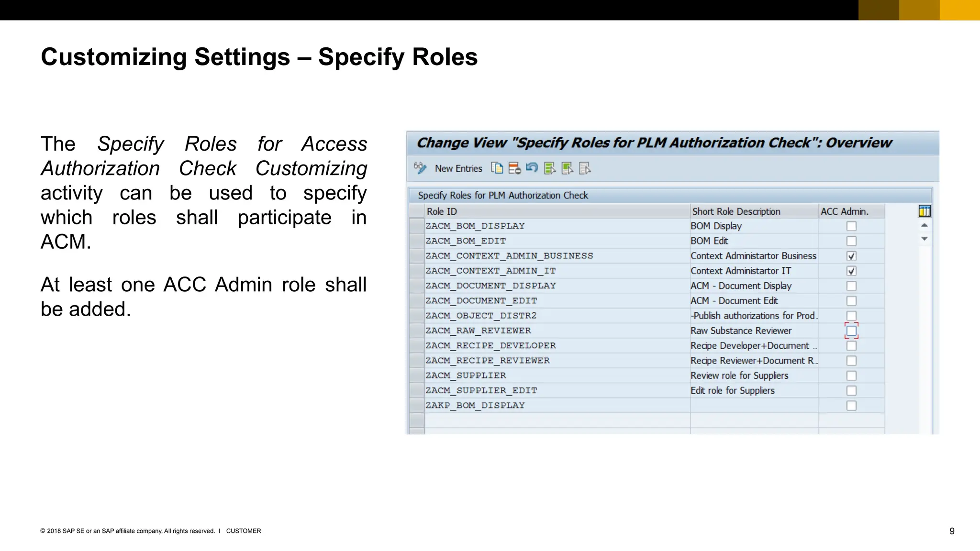Select row selector for ZACM_BOM_DISPLAY
The image size is (980, 551).
417,226
